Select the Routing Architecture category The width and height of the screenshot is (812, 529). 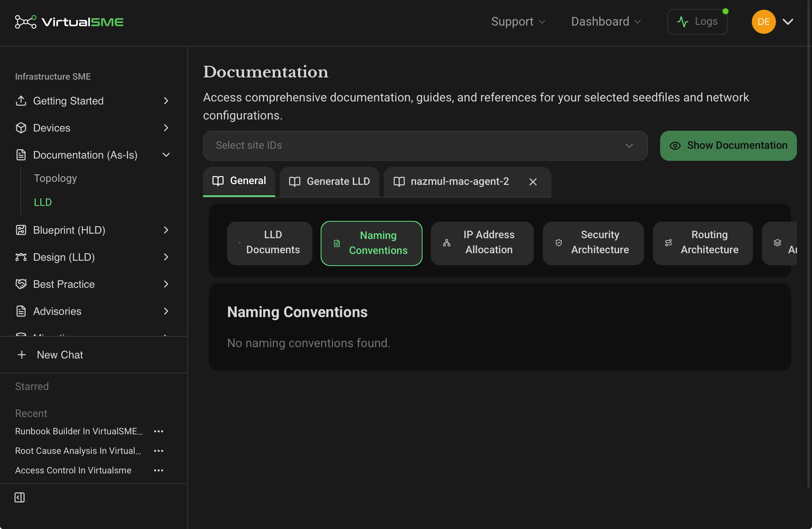tap(703, 243)
